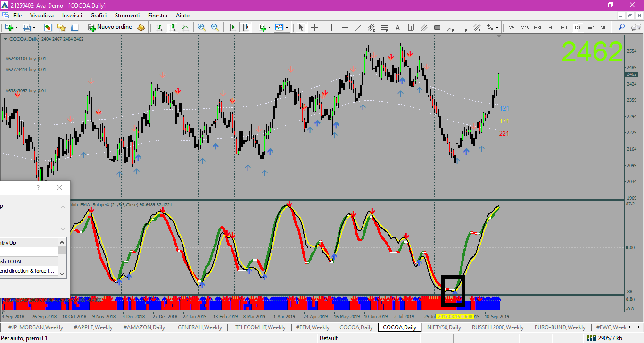Screen dimensions: 644x343
Task: Click the 2905/7 kb connection status
Action: [603, 338]
